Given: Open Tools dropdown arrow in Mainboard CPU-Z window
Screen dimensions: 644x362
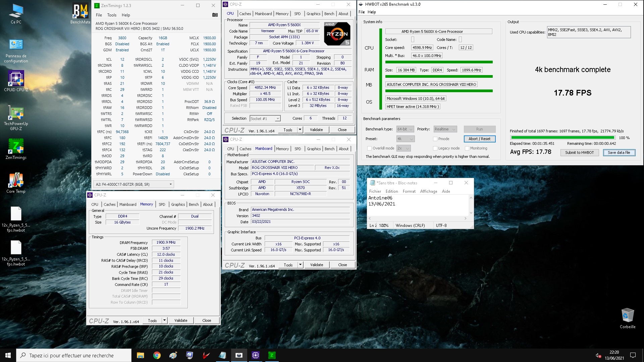Looking at the screenshot, I should [300, 265].
